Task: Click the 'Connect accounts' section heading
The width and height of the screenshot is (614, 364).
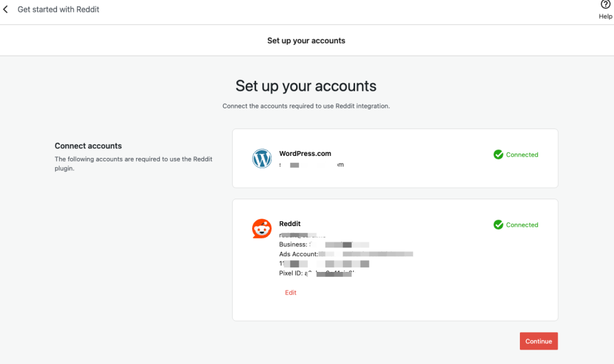Action: [x=88, y=146]
